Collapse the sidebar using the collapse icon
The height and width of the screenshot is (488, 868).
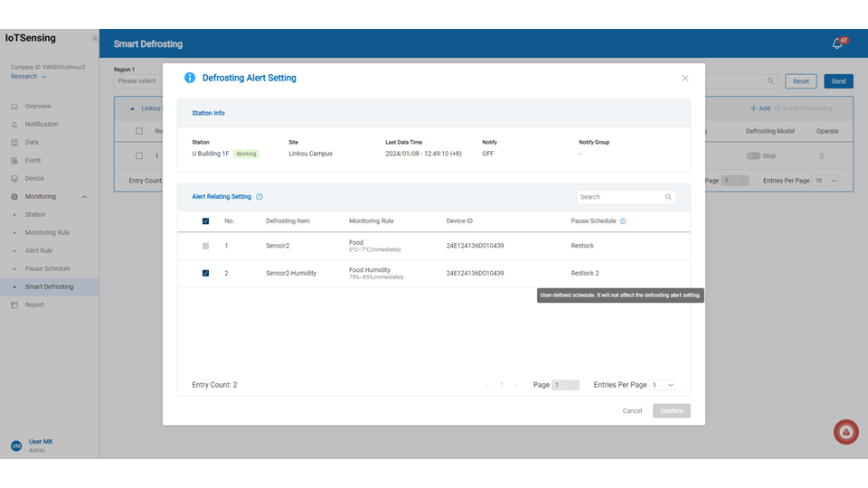click(94, 39)
